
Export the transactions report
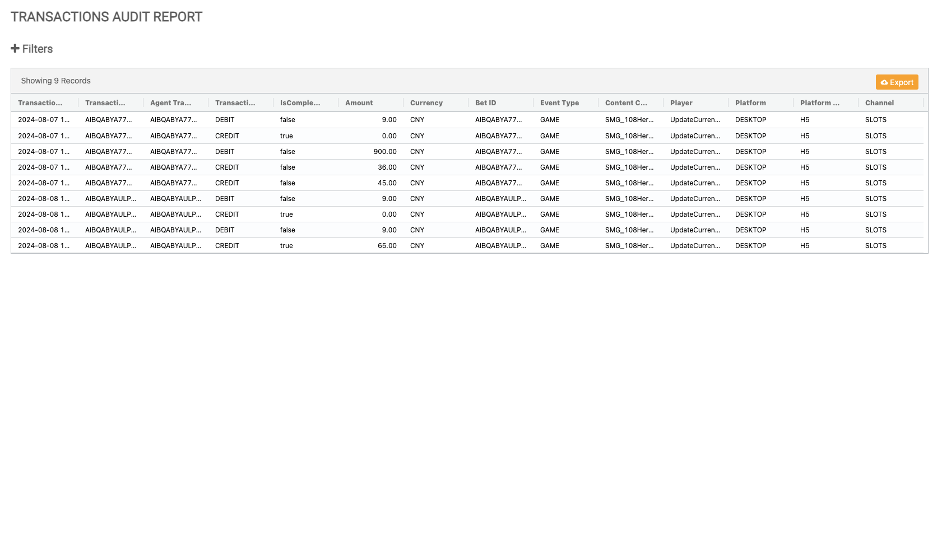click(x=897, y=82)
